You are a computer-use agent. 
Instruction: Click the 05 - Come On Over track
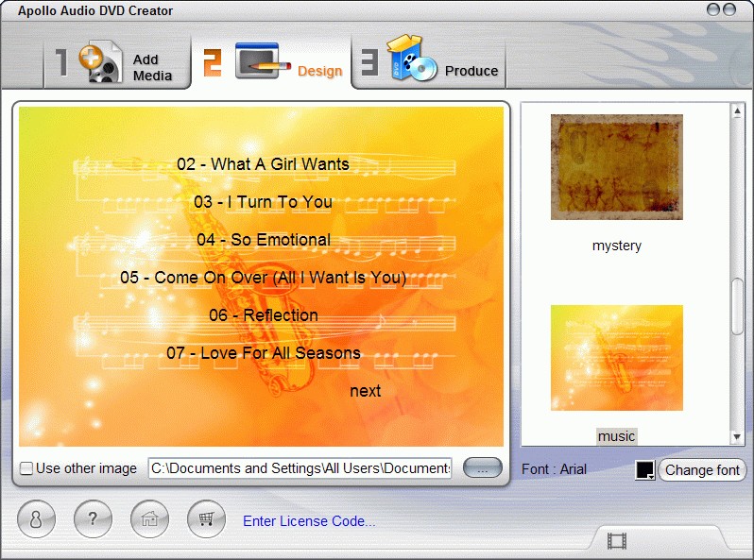[x=264, y=278]
